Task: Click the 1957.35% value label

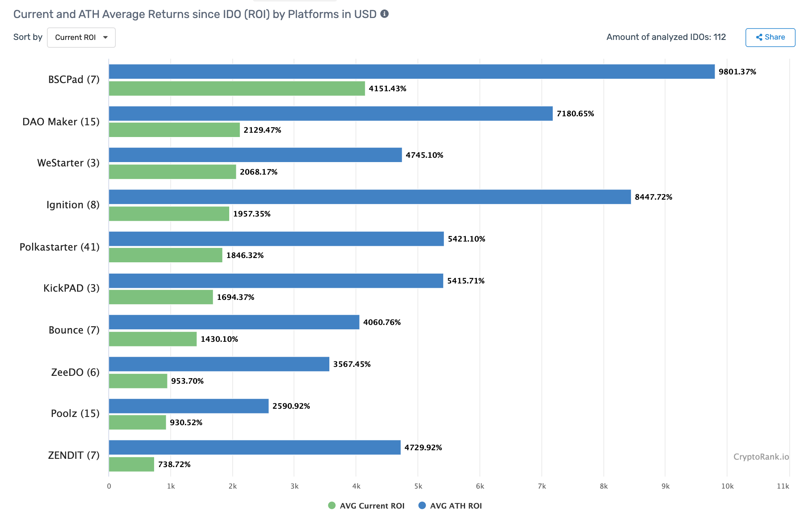Action: click(x=252, y=214)
